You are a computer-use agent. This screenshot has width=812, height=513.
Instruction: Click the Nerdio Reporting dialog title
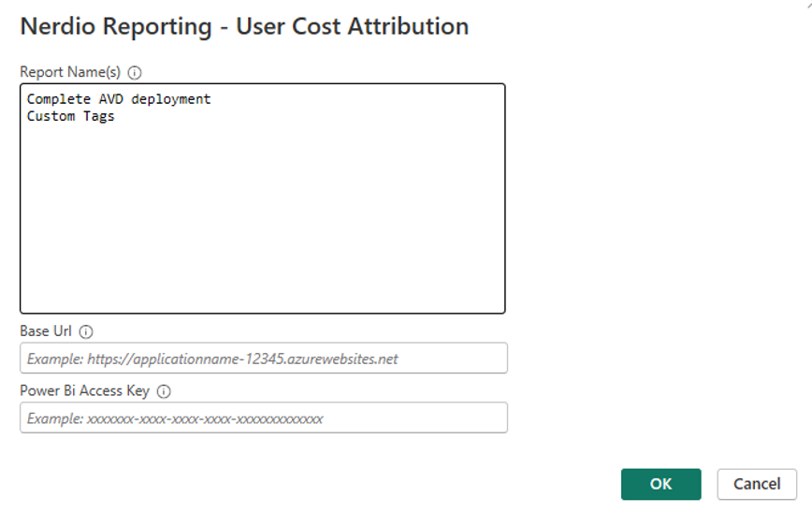click(244, 26)
